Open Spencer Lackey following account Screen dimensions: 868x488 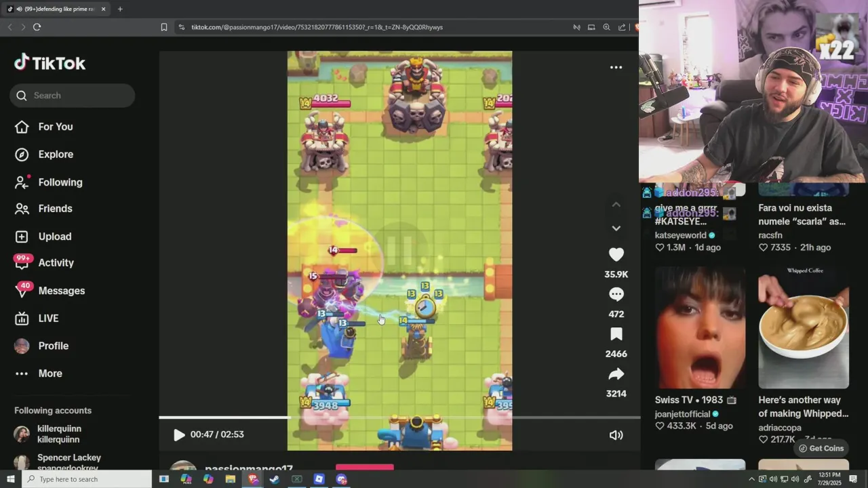pyautogui.click(x=58, y=462)
